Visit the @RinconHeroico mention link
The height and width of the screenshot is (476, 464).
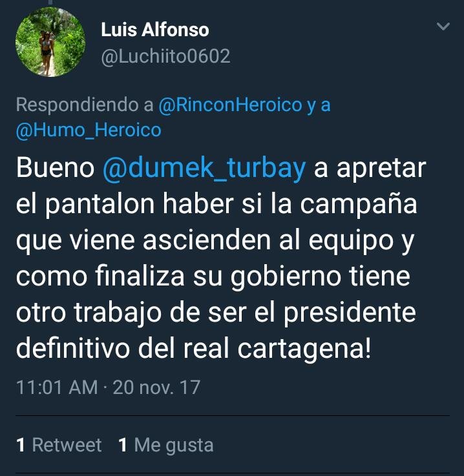point(230,105)
